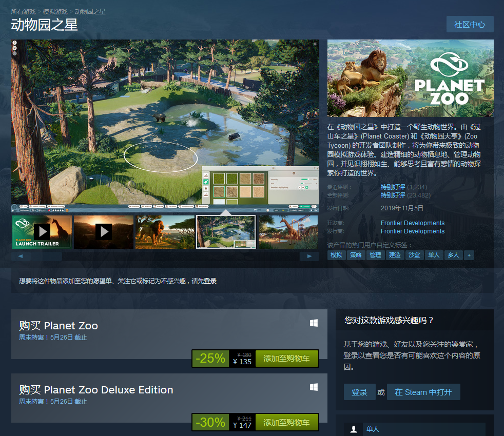Select the 单人 tag in the tag row
This screenshot has width=504, height=436.
pyautogui.click(x=434, y=255)
